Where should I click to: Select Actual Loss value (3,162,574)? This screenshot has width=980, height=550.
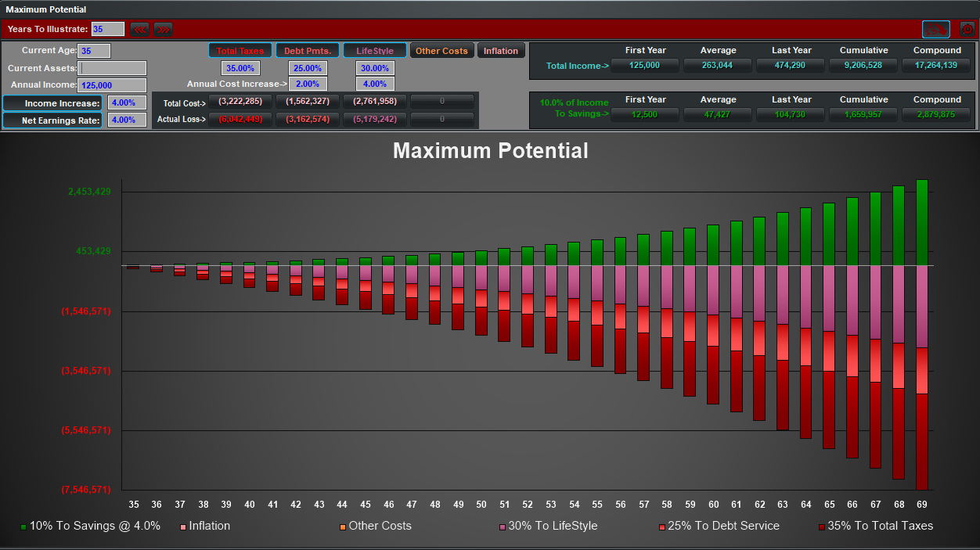click(x=308, y=119)
